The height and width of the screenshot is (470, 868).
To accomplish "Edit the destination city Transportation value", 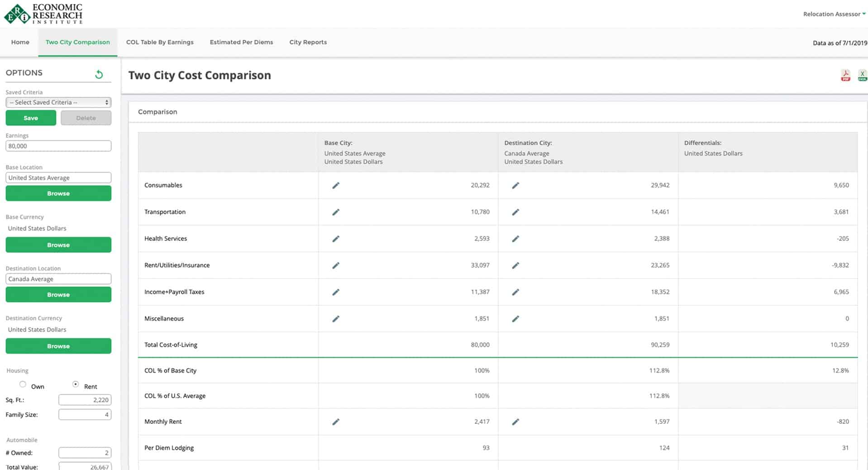I will (515, 212).
